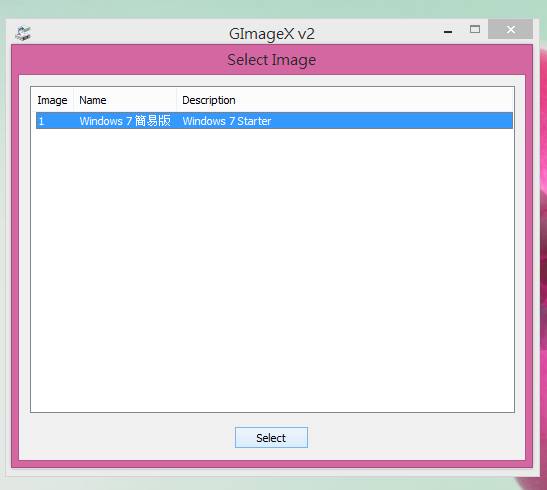
Task: Sort by the Name column header
Action: (x=125, y=100)
